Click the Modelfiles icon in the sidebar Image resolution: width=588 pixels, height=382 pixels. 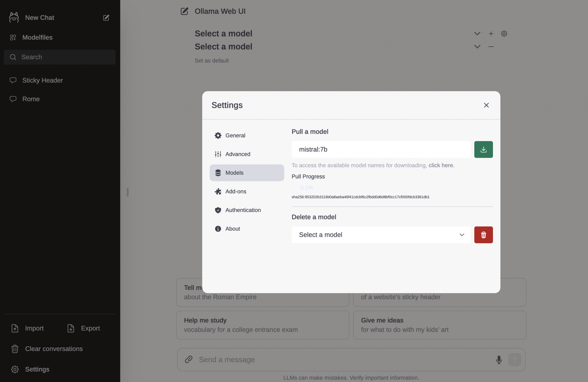tap(13, 37)
